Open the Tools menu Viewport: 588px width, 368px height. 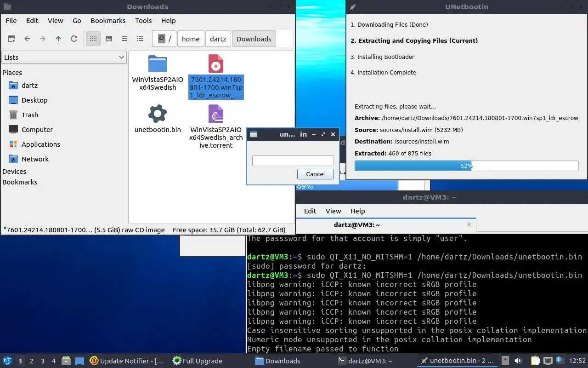click(x=143, y=21)
